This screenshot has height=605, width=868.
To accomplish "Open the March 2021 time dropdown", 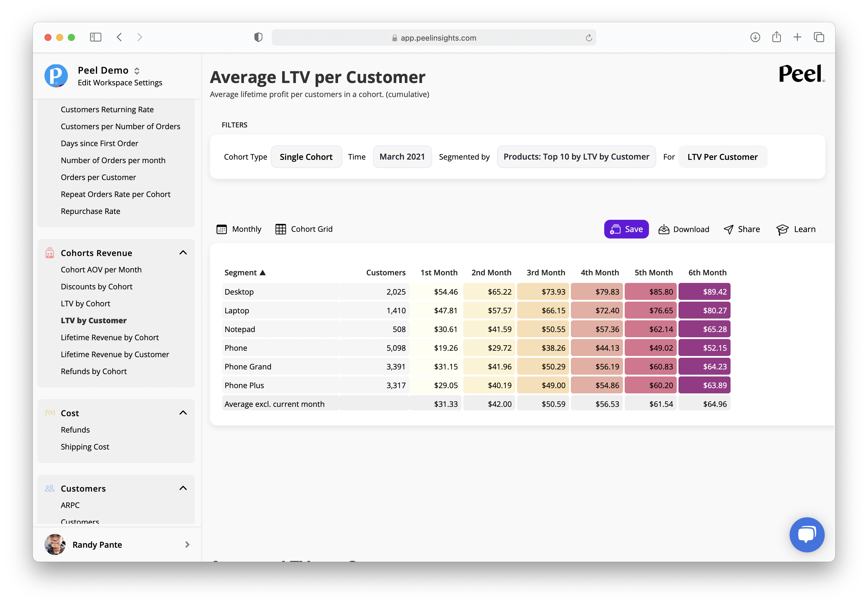I will [x=402, y=157].
